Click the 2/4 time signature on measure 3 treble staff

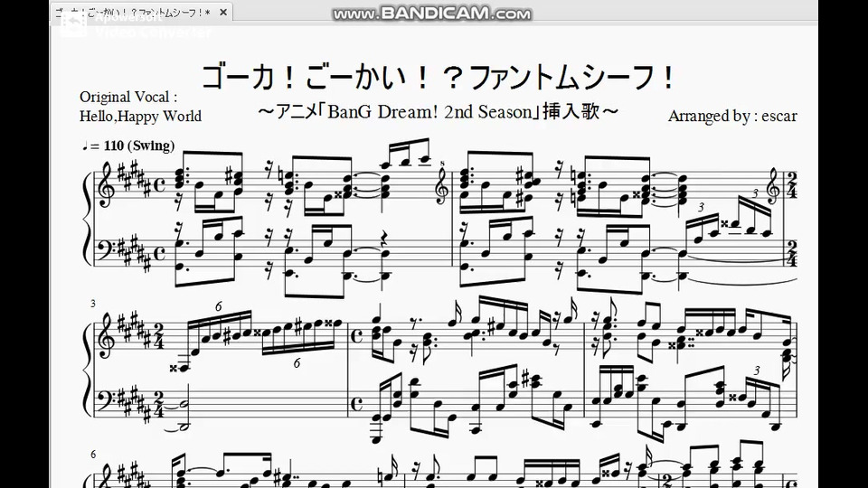point(159,337)
